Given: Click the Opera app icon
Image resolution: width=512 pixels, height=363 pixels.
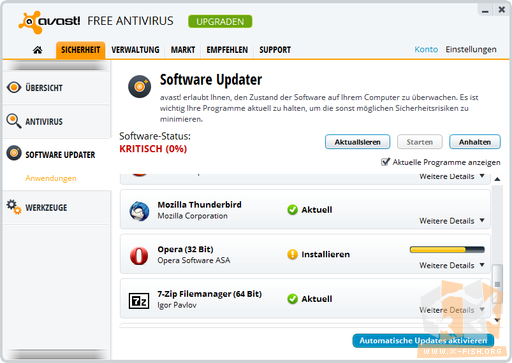Looking at the screenshot, I should click(139, 256).
